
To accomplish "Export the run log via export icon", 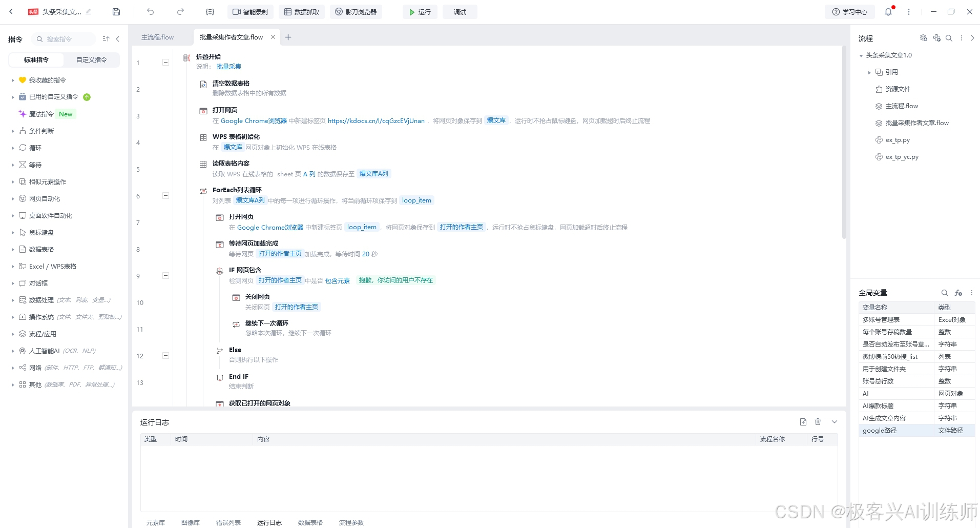I will coord(803,422).
